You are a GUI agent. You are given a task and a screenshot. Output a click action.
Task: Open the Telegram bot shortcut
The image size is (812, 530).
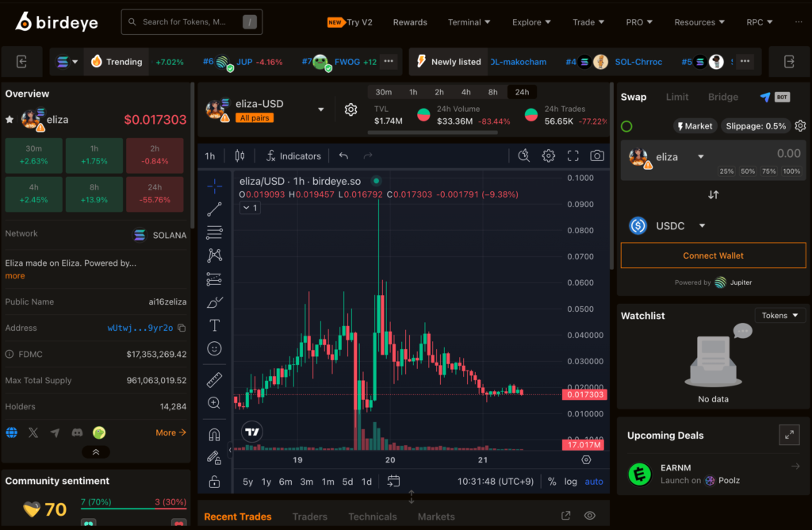pyautogui.click(x=775, y=97)
